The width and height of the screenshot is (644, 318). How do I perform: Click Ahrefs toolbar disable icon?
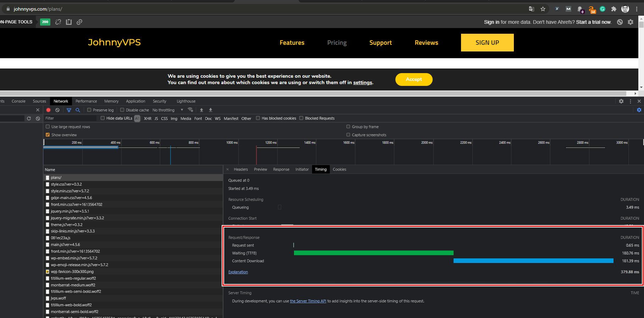(x=620, y=22)
